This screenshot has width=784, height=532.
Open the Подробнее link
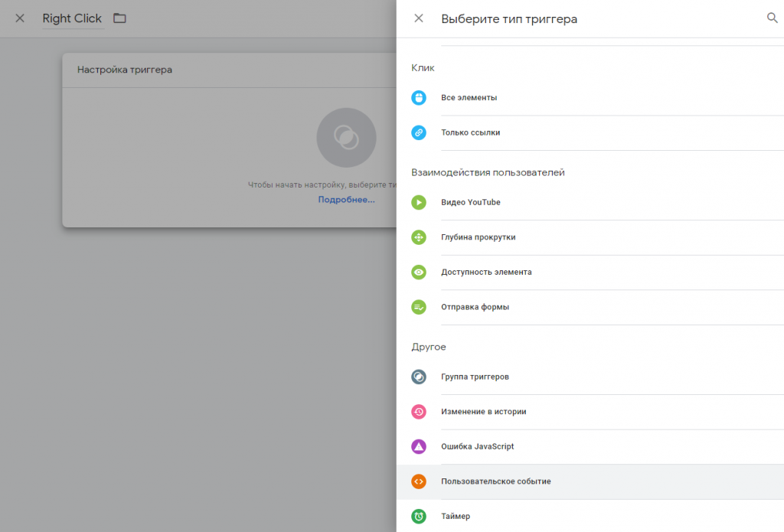pyautogui.click(x=346, y=200)
